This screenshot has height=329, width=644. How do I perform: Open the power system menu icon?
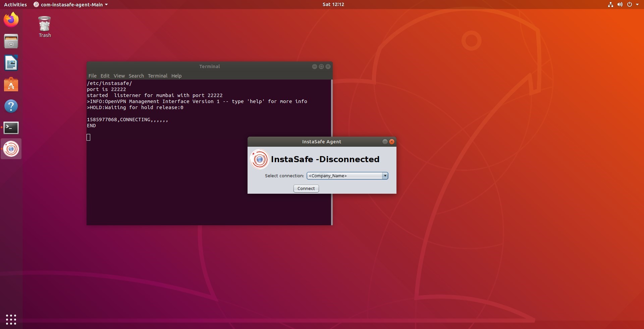629,4
